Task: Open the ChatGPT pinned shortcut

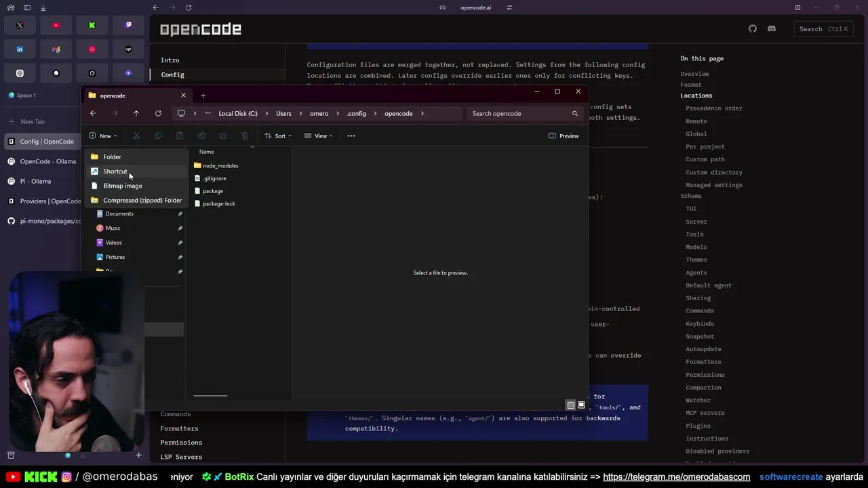Action: tap(20, 73)
